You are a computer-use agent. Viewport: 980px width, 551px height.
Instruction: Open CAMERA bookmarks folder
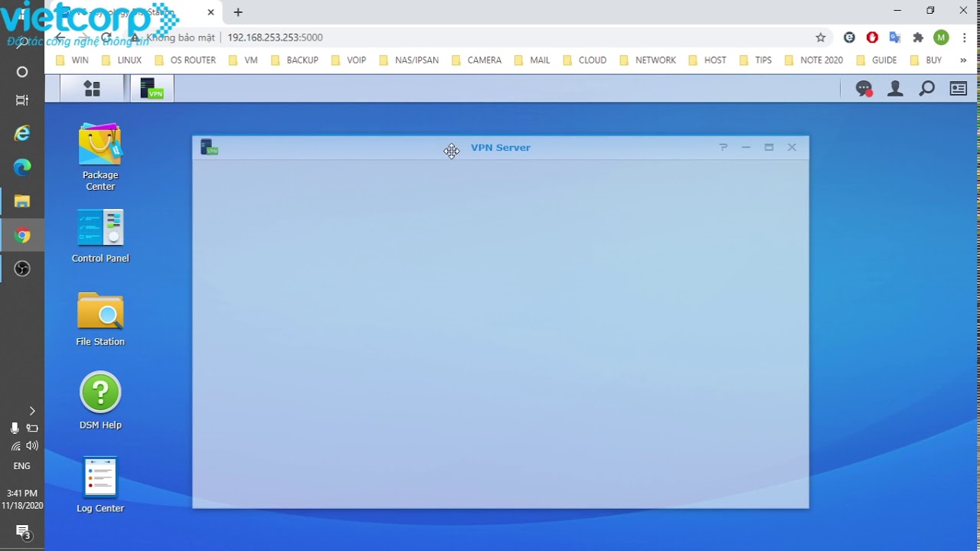[x=476, y=60]
